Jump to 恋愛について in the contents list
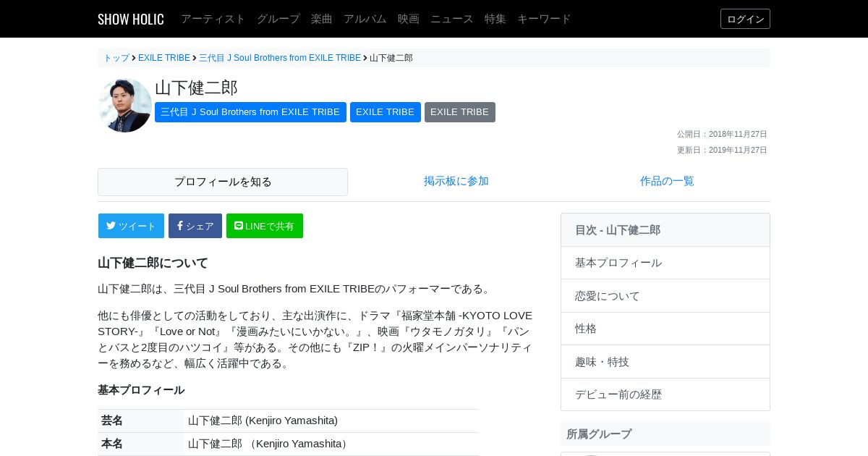868x456 pixels. 665,296
